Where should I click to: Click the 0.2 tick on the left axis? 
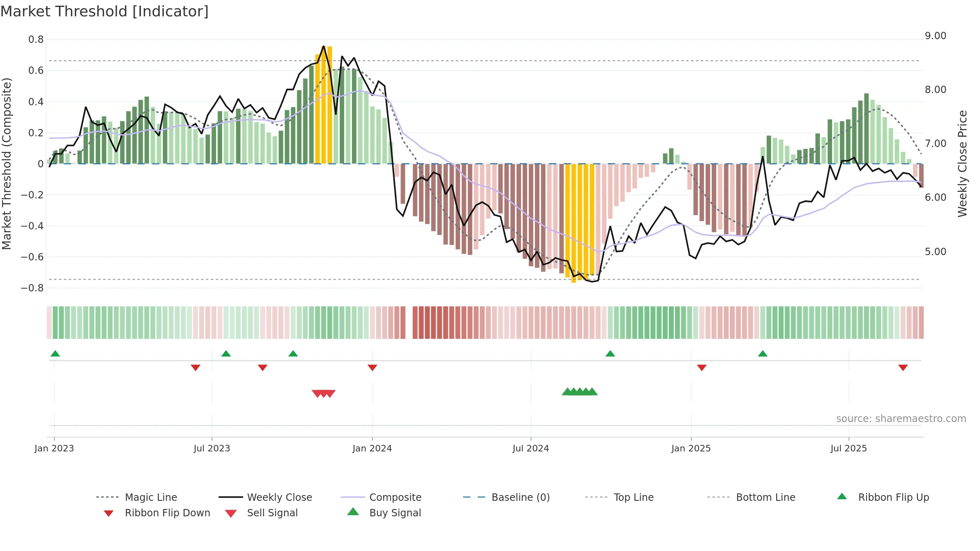click(x=36, y=133)
